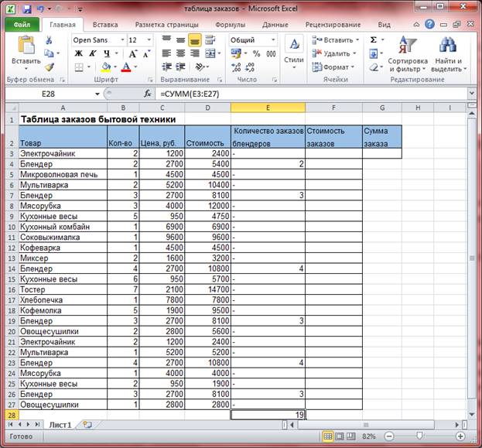Toggle bottom vertical alignment button

coord(195,39)
